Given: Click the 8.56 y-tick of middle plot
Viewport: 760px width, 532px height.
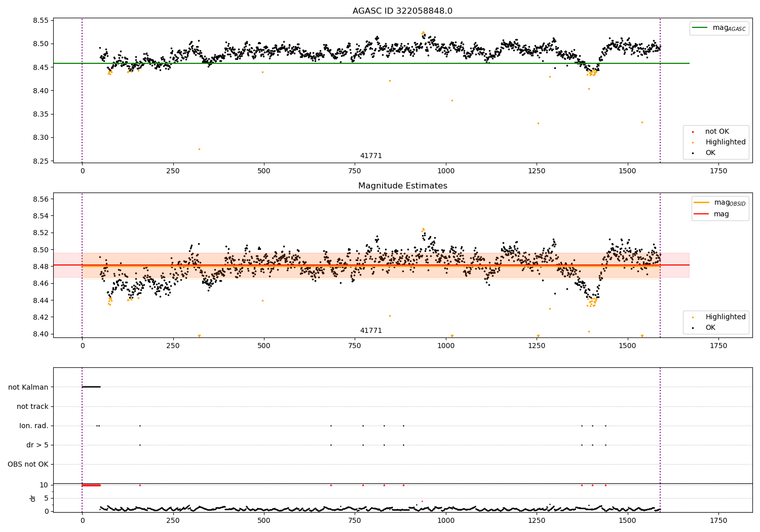Looking at the screenshot, I should pos(41,199).
